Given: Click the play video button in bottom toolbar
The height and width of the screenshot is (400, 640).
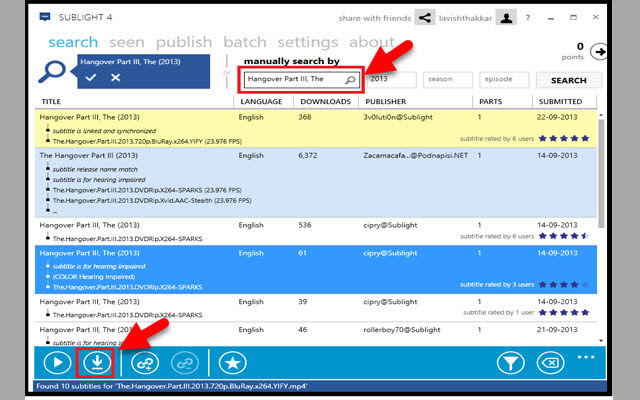Looking at the screenshot, I should (x=57, y=362).
